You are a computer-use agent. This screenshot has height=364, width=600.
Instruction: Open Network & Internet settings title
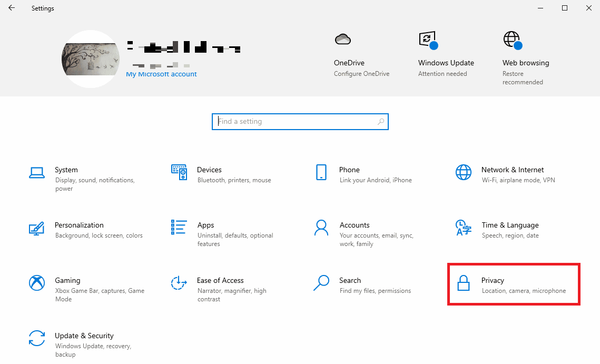(x=513, y=170)
